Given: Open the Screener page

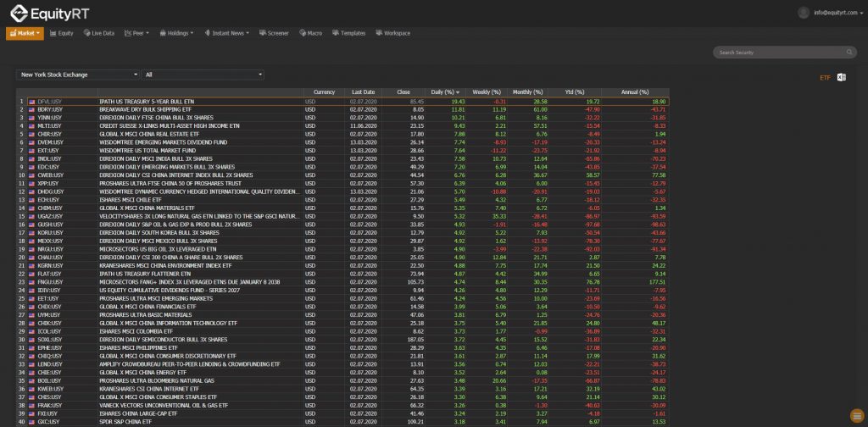Looking at the screenshot, I should [274, 33].
